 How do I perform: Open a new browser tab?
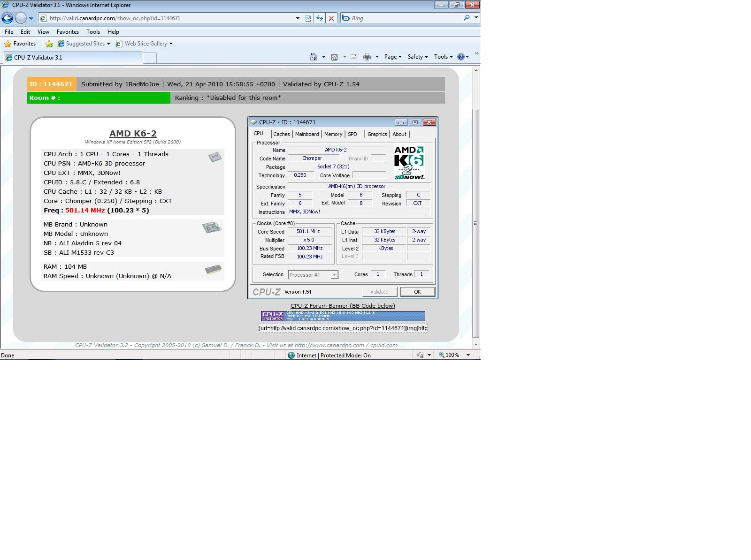pyautogui.click(x=149, y=58)
